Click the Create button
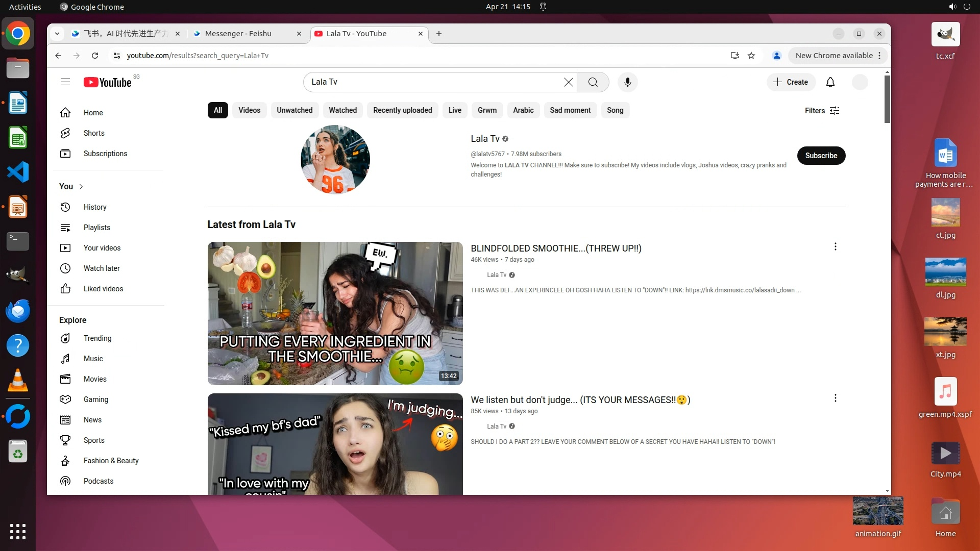 click(x=791, y=82)
